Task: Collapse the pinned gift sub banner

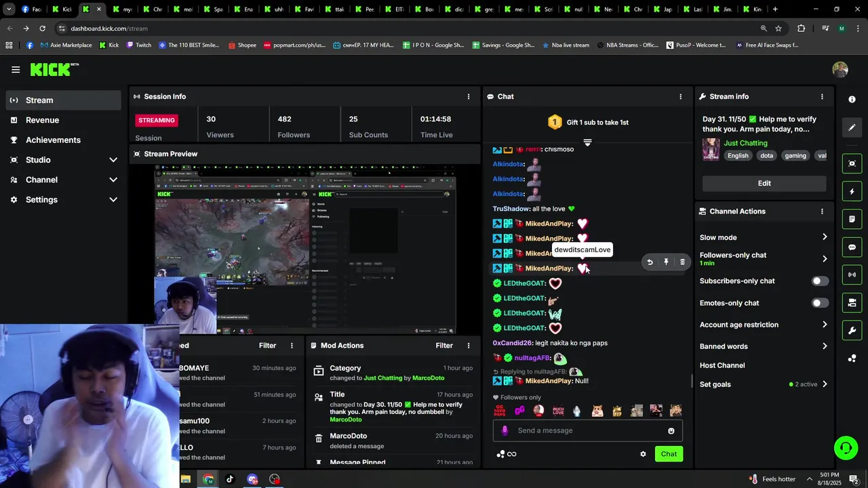Action: pos(587,142)
